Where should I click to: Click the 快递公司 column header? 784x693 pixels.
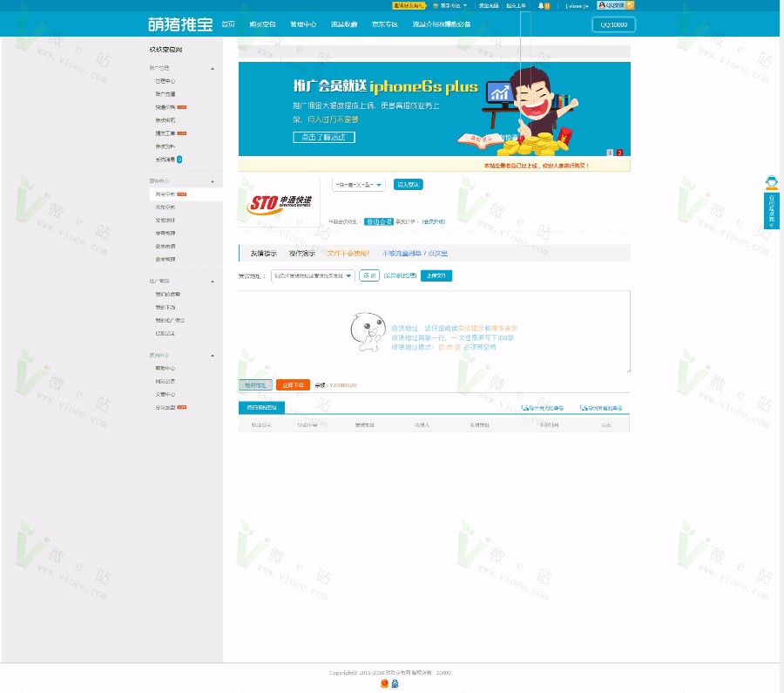tap(261, 425)
